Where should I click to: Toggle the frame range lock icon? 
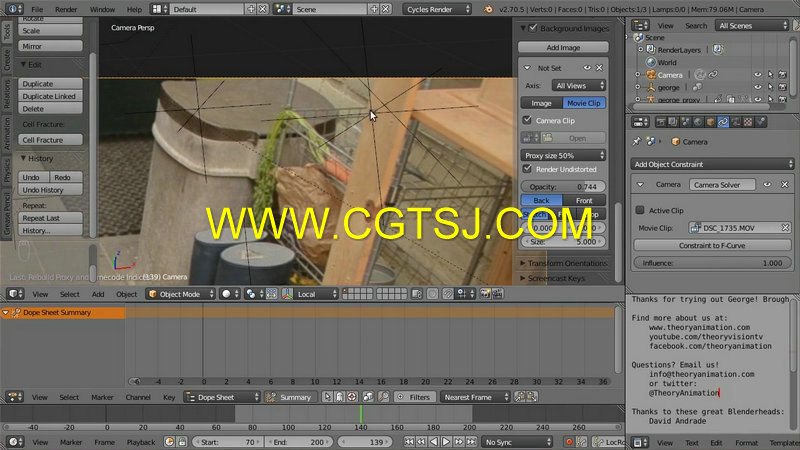(x=182, y=442)
